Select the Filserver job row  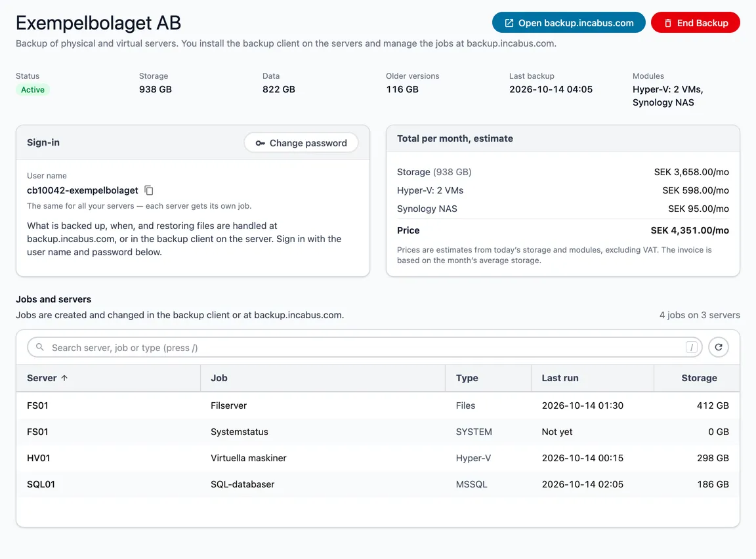[x=378, y=405]
